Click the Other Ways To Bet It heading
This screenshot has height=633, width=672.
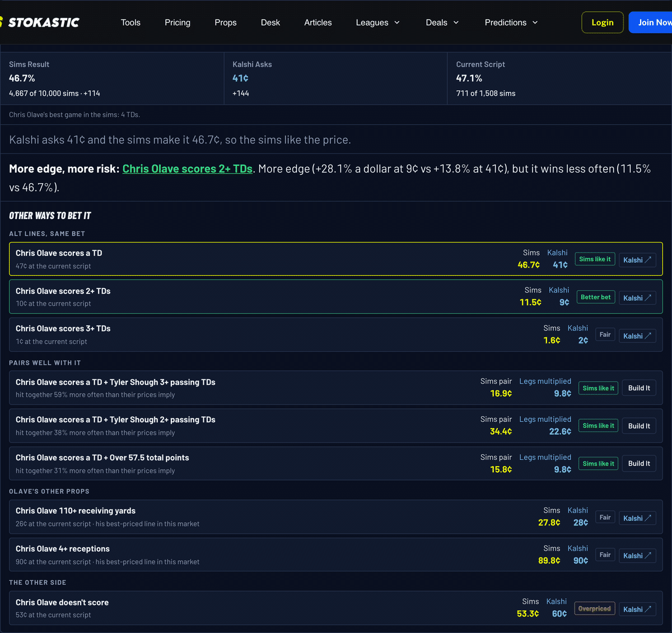tap(50, 216)
